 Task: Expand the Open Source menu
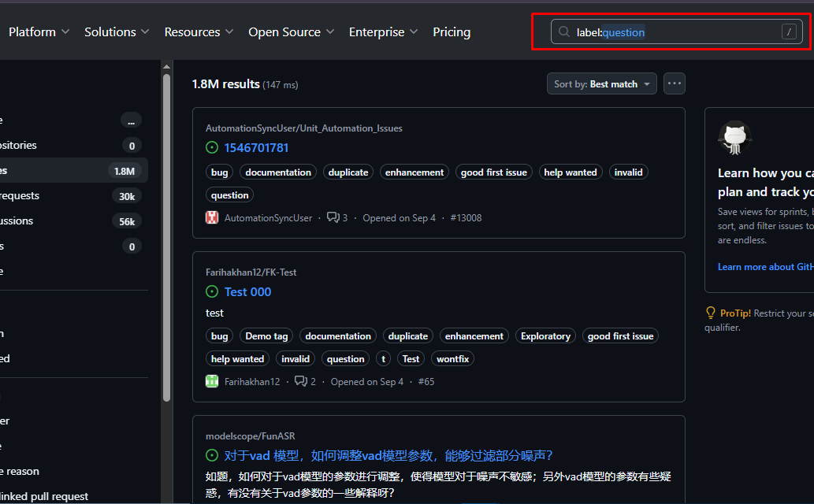click(292, 32)
